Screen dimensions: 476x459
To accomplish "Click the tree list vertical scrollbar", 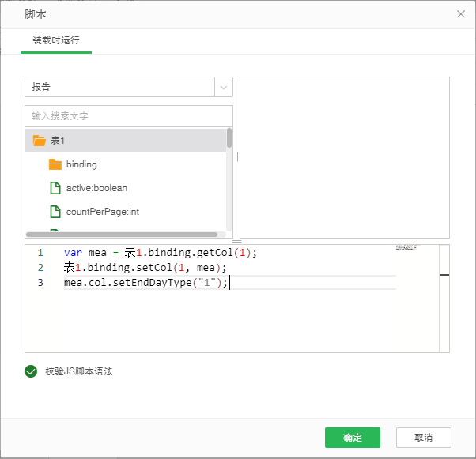I will pos(229,139).
